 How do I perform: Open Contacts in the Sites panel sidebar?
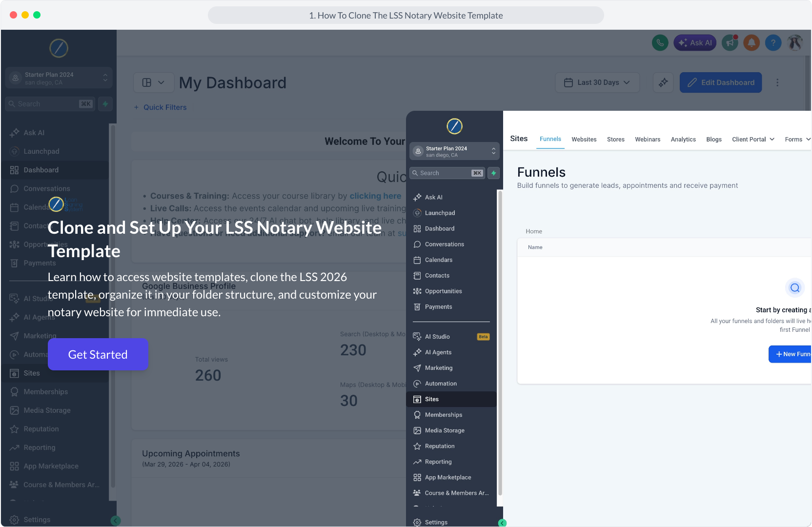451,275
